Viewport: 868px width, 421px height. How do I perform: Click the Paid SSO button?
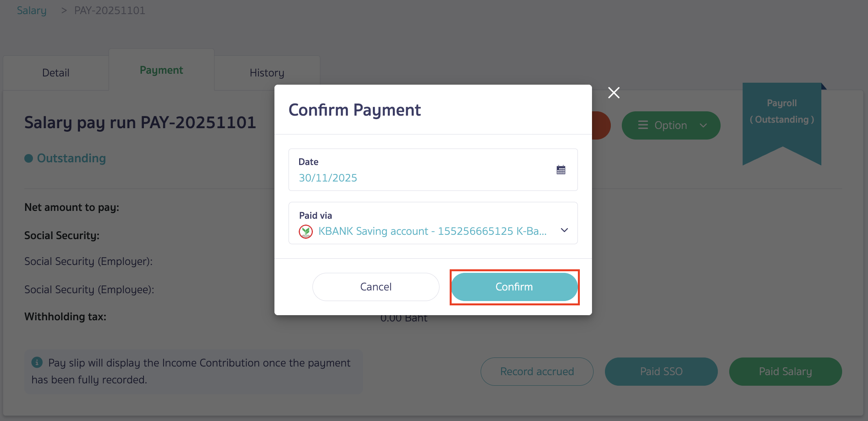click(x=661, y=371)
